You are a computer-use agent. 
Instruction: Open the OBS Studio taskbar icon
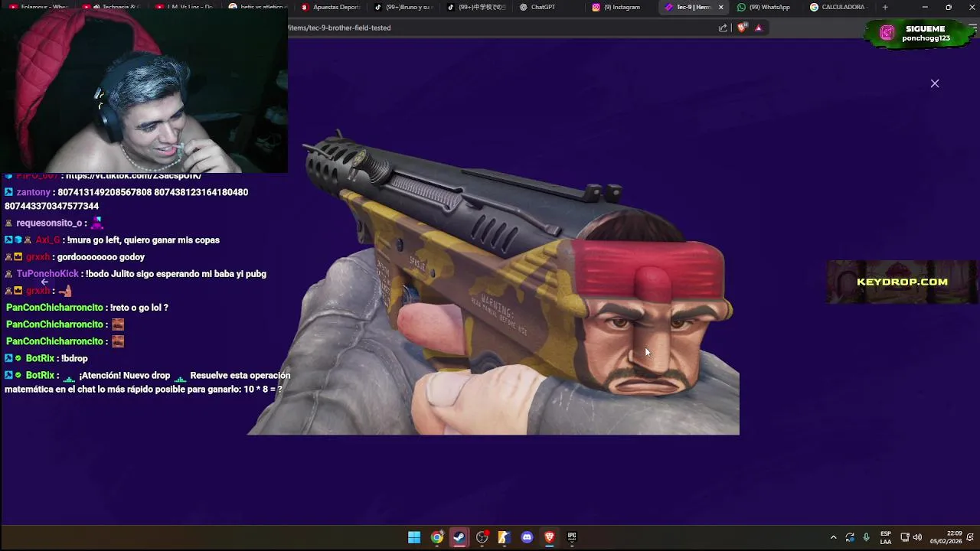[482, 537]
